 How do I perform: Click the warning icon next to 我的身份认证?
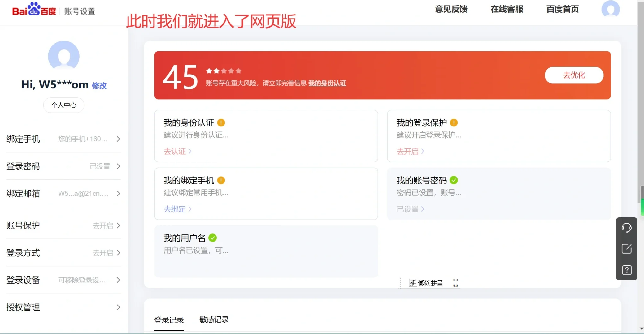click(x=221, y=122)
